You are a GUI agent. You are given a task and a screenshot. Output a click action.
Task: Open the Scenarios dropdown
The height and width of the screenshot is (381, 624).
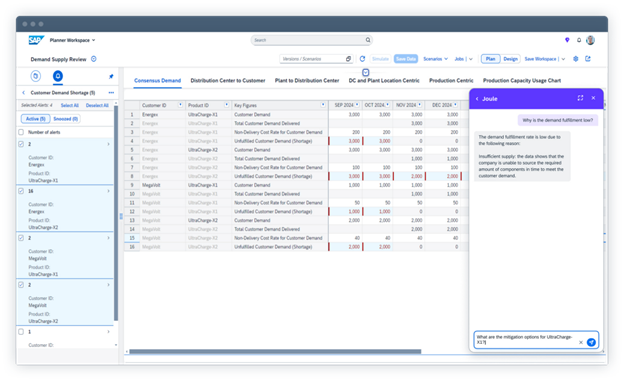[x=435, y=59]
